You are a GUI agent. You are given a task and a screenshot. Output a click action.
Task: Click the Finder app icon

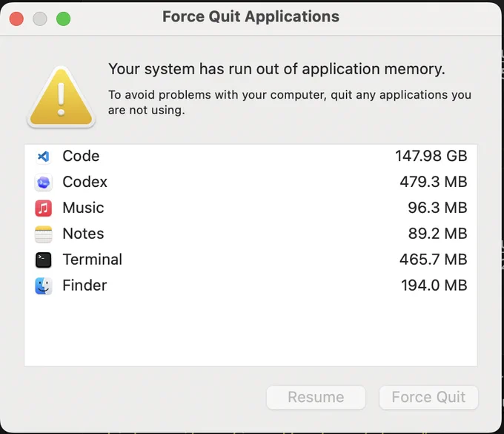[44, 286]
